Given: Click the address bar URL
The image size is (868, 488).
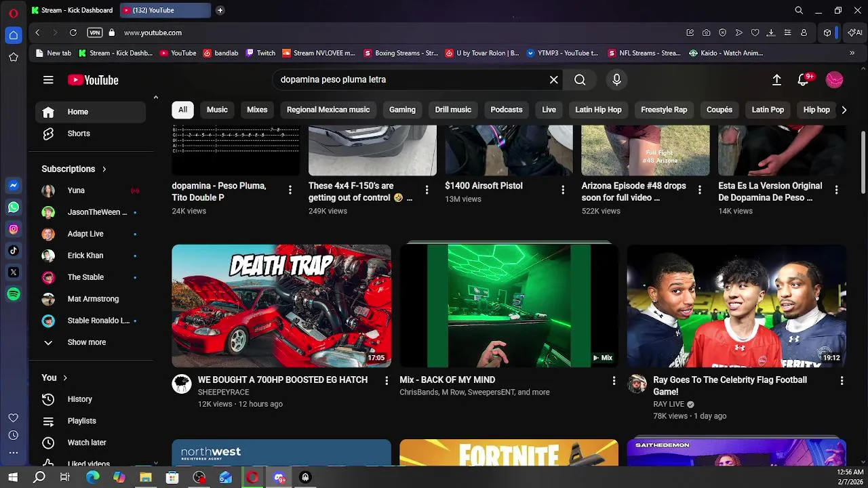Looking at the screenshot, I should coord(153,33).
